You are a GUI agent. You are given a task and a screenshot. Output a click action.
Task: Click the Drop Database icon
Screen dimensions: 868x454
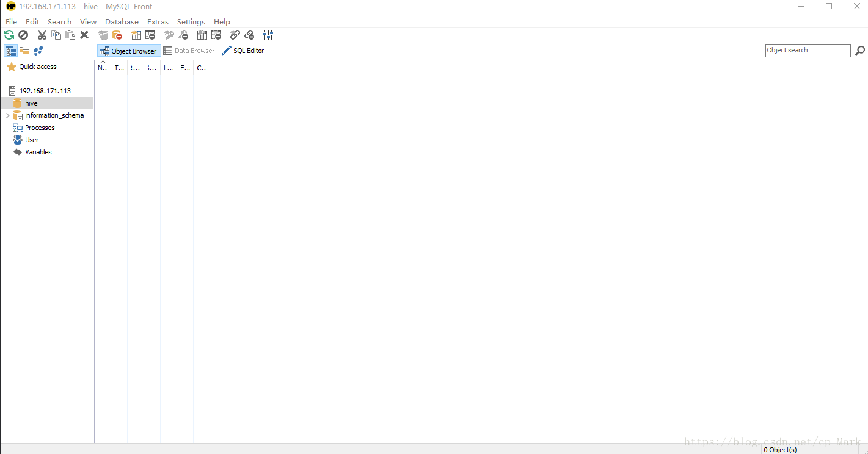(117, 35)
